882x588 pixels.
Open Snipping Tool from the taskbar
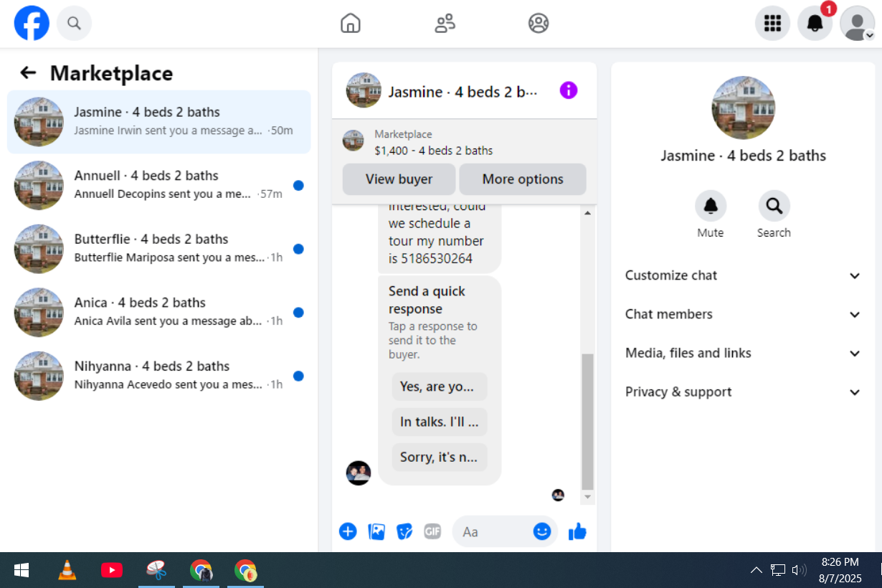point(156,571)
